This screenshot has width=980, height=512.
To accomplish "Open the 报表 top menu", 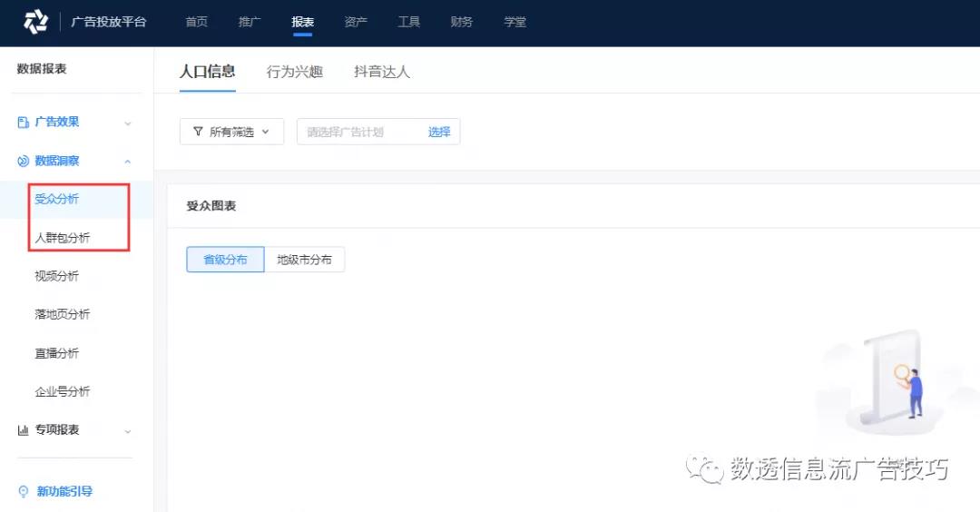I will coord(302,22).
